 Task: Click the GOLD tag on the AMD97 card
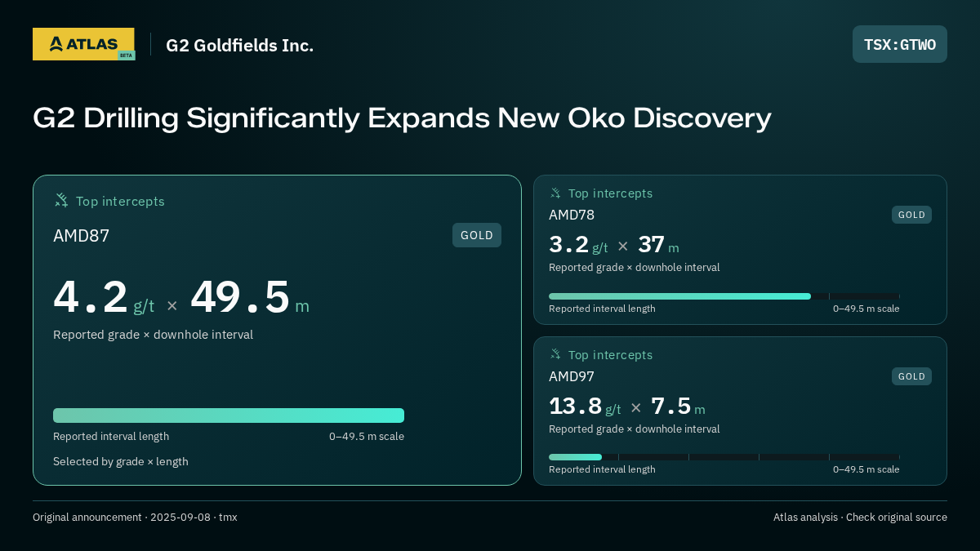click(x=911, y=376)
